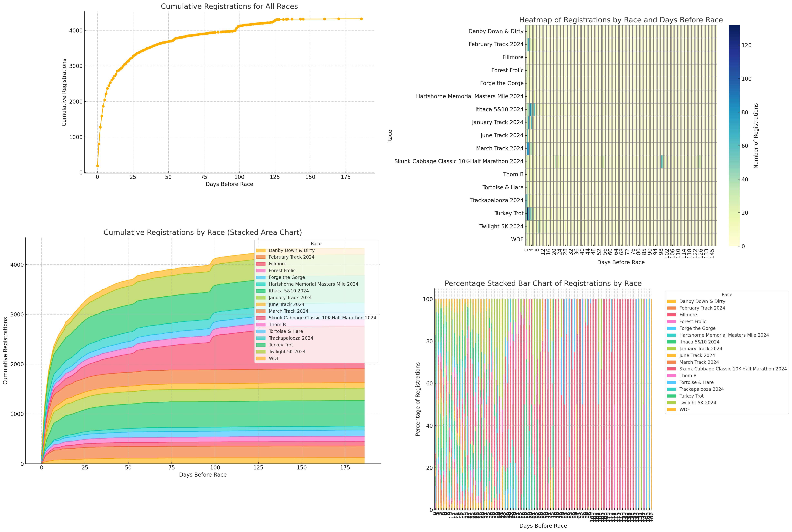Click the Forge the Gorge swatch in the bar chart legend
The width and height of the screenshot is (792, 532).
(x=671, y=328)
